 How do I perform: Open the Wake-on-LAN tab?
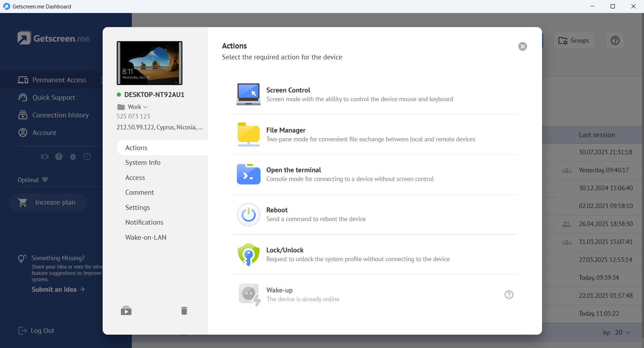pos(146,238)
